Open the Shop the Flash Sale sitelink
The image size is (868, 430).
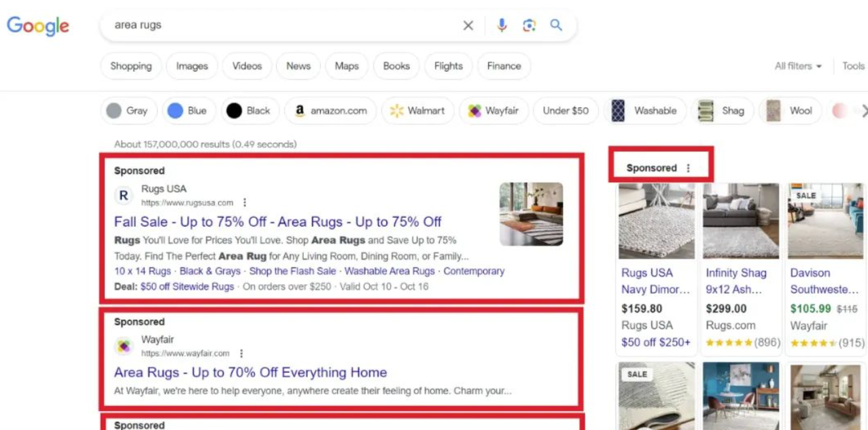[293, 271]
